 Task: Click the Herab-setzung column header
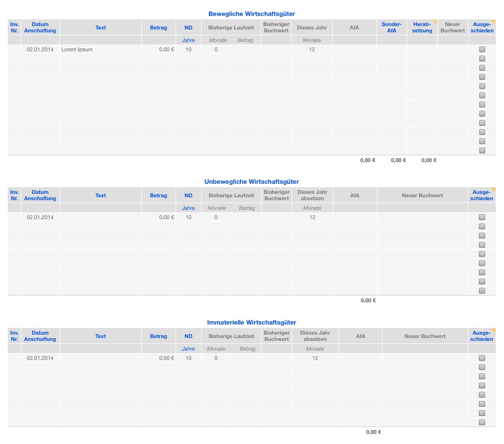click(422, 28)
